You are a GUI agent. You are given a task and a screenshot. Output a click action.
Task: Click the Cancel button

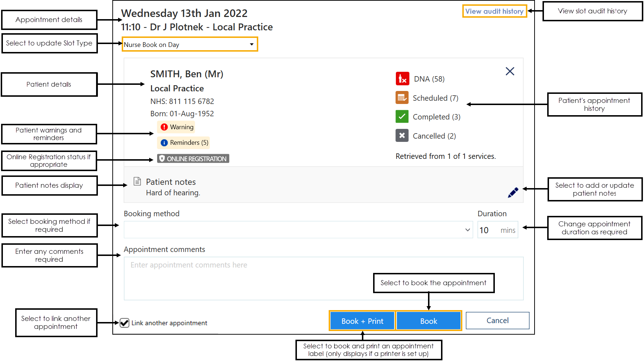(497, 321)
